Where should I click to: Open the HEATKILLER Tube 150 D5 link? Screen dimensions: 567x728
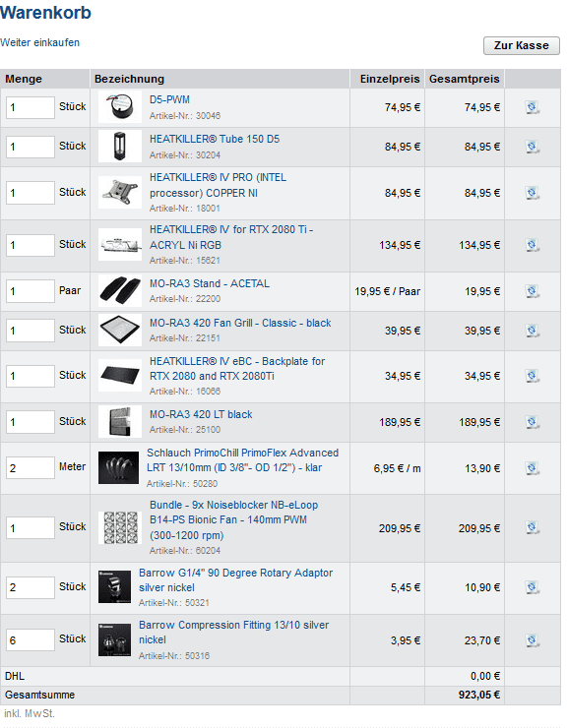tap(215, 139)
